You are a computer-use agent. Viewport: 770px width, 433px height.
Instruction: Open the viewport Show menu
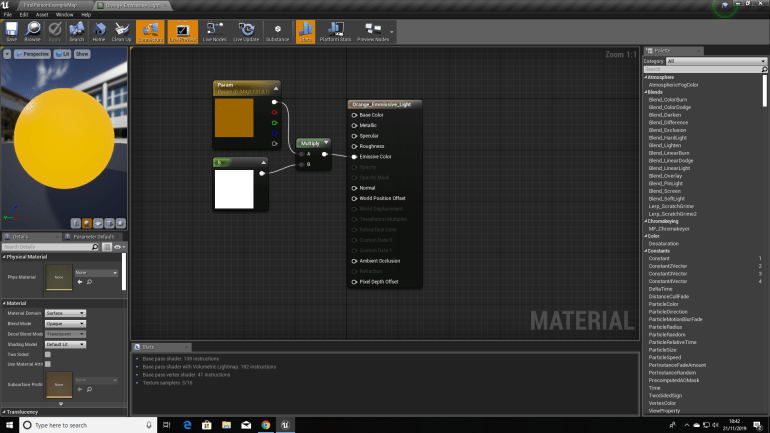(x=82, y=54)
